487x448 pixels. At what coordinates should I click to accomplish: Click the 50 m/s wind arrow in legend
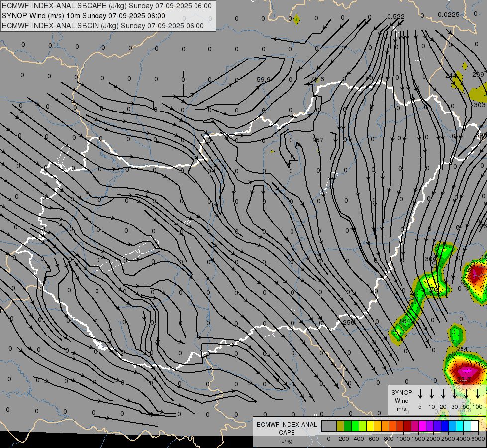pyautogui.click(x=466, y=394)
